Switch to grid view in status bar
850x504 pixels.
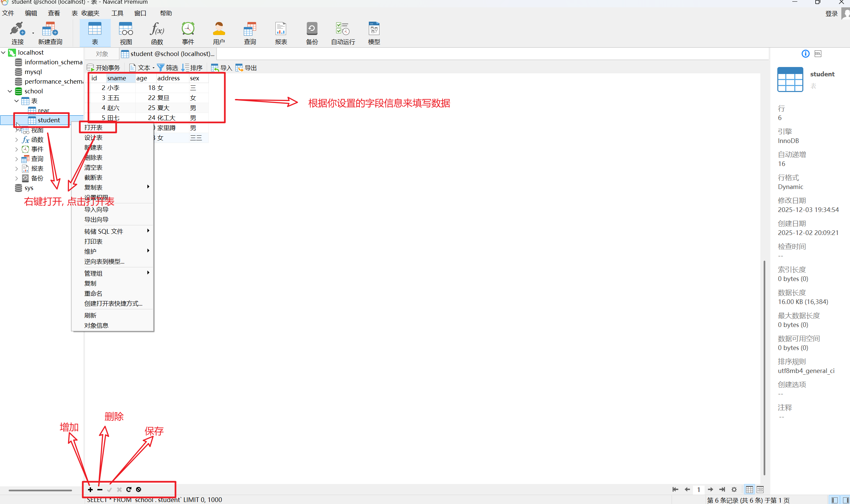pos(749,489)
